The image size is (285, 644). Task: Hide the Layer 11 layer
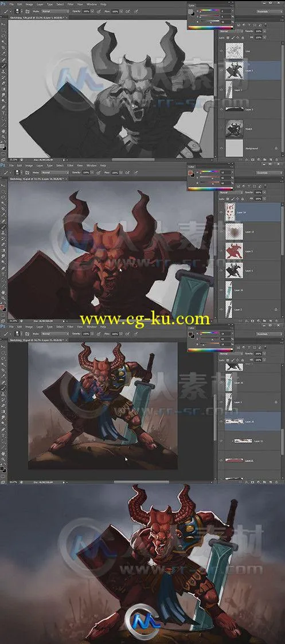coord(221,441)
